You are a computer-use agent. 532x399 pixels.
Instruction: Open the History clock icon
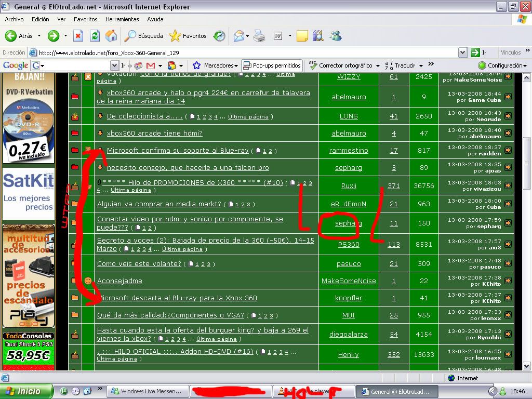point(219,36)
